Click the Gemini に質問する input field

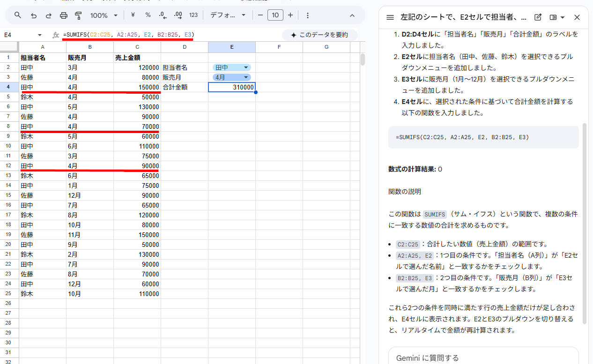(482, 357)
